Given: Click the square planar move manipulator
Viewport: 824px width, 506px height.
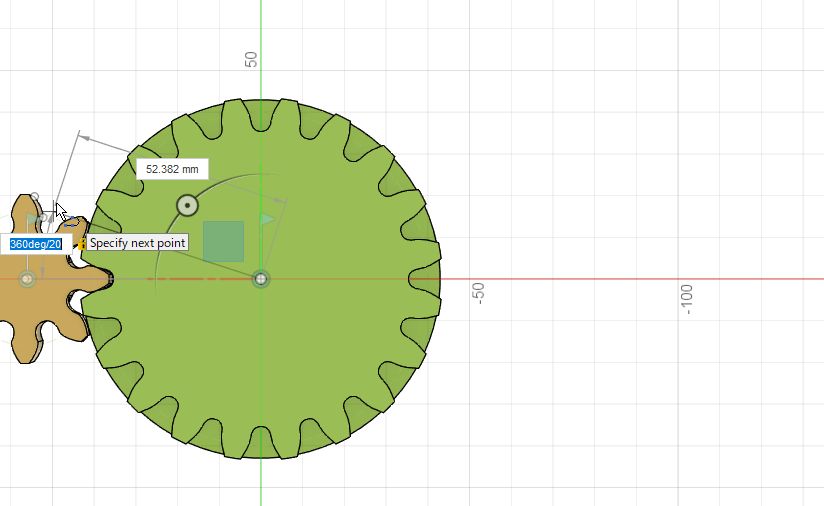Looking at the screenshot, I should [223, 241].
